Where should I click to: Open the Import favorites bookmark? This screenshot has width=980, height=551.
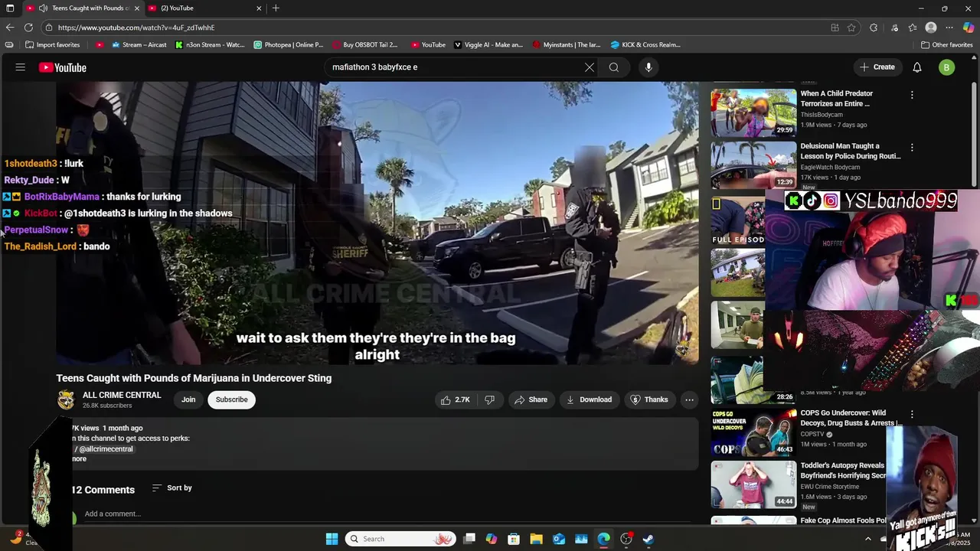53,45
